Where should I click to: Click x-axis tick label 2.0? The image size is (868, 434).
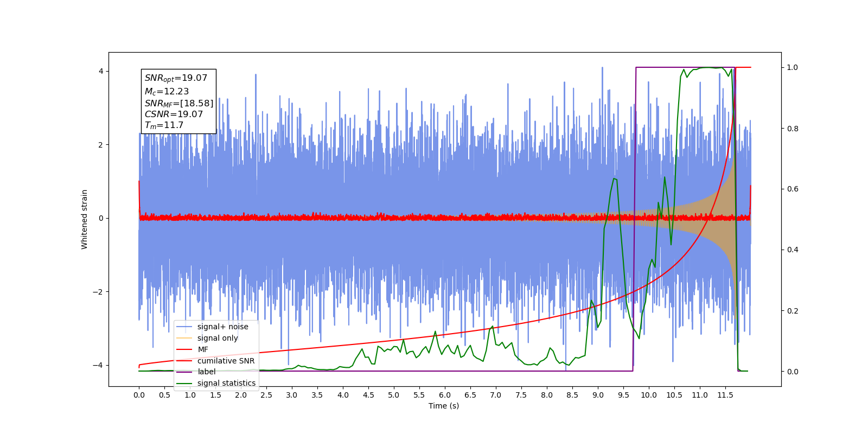pos(241,395)
